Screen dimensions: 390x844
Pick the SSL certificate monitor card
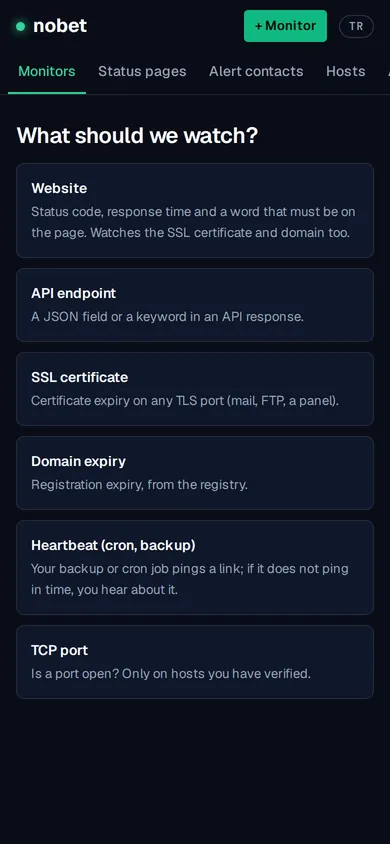pyautogui.click(x=195, y=389)
